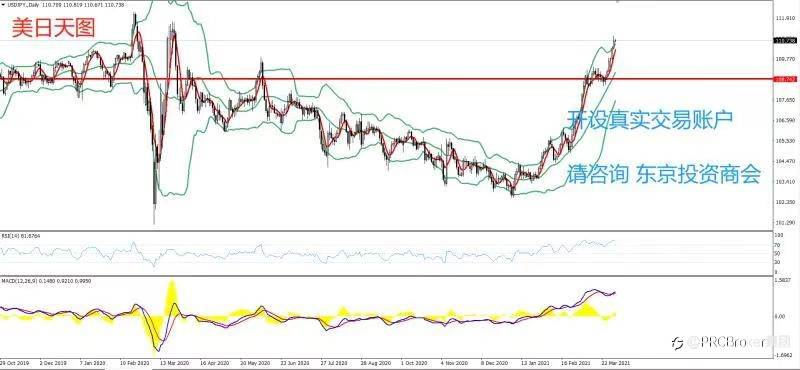
Task: Click the 开设真实交易账户 blue text
Action: 651,120
